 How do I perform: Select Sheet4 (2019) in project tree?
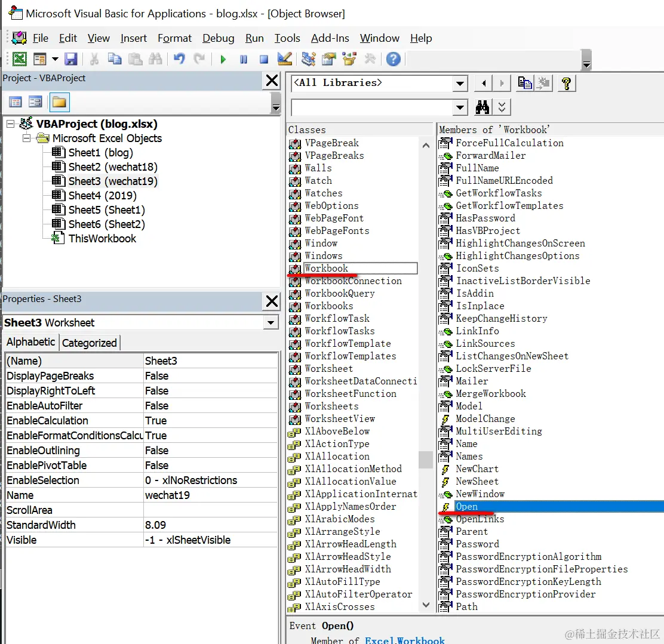point(103,196)
